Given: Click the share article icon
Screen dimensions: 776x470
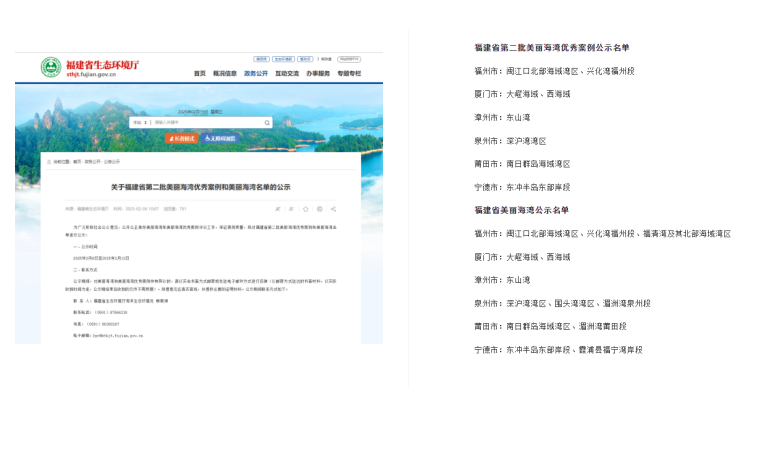Looking at the screenshot, I should [x=333, y=209].
